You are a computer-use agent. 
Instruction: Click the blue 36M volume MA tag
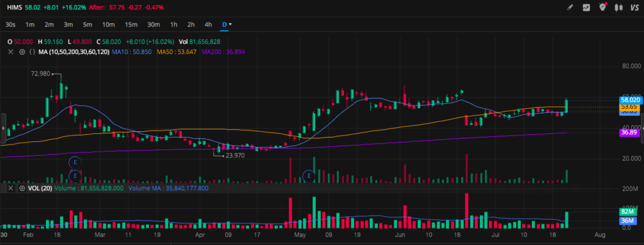[x=629, y=220]
